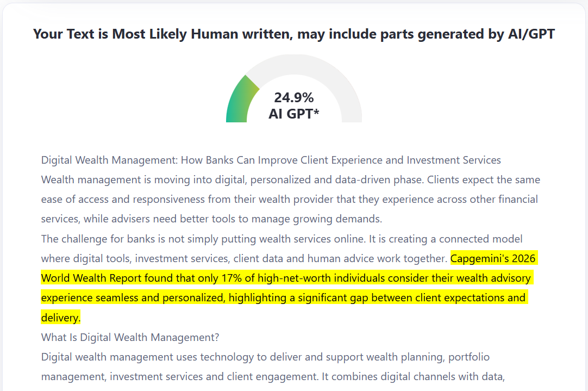Click the line beginning 'ease of access and responsiveness'
This screenshot has height=391, width=588.
(290, 199)
